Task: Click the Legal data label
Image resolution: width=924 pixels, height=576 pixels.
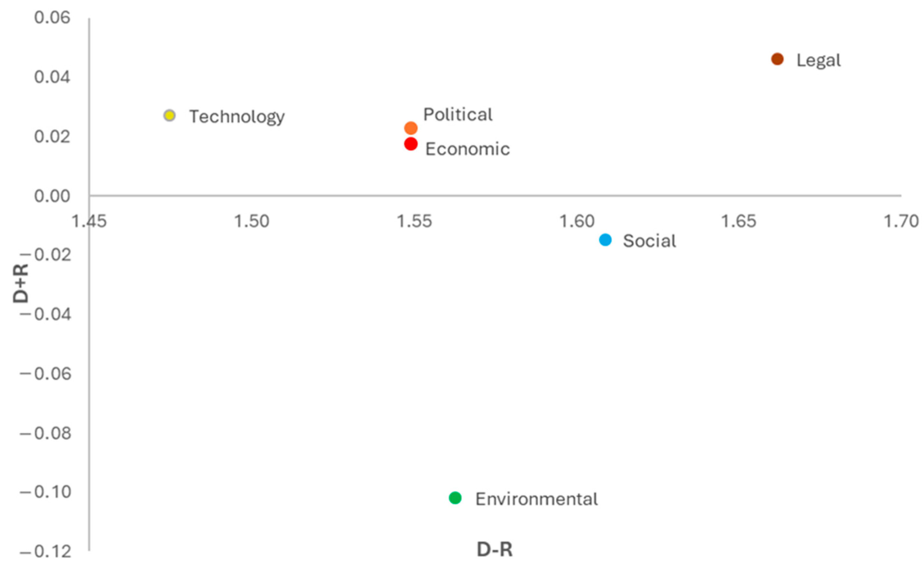Action: [818, 60]
